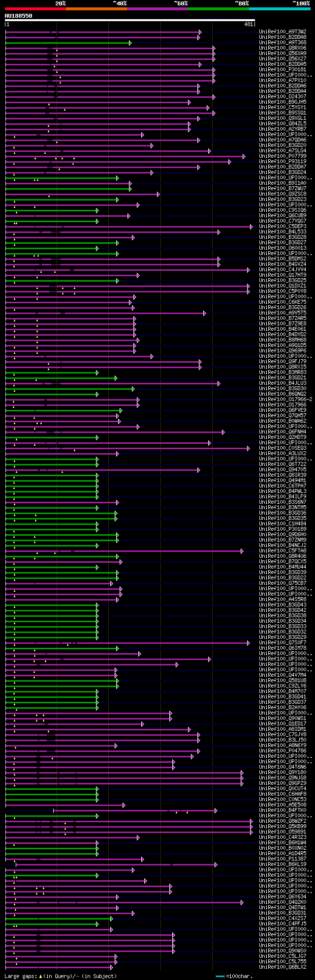
Task: Click the green alignment bar for UniRef100_C9SIQ6
Action: tap(52, 210)
